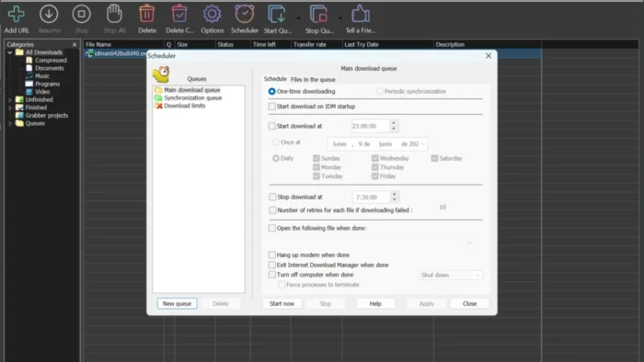Sort by Transfer rate column header
This screenshot has height=362, width=644.
click(316, 44)
